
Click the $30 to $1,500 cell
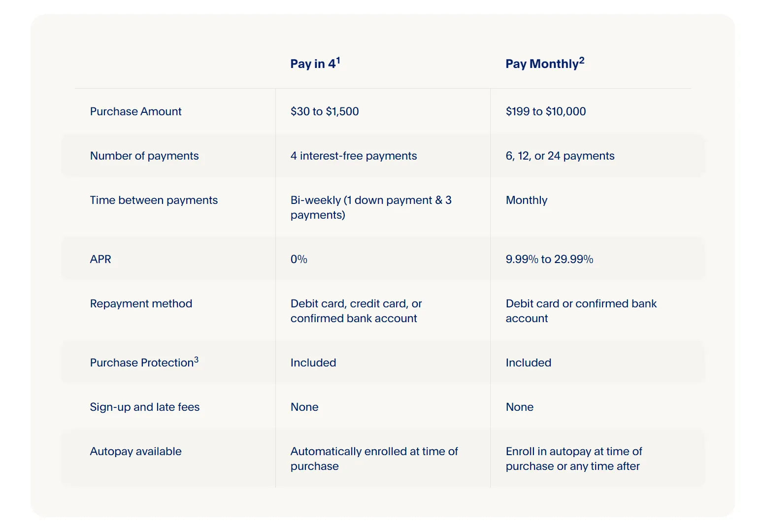325,111
